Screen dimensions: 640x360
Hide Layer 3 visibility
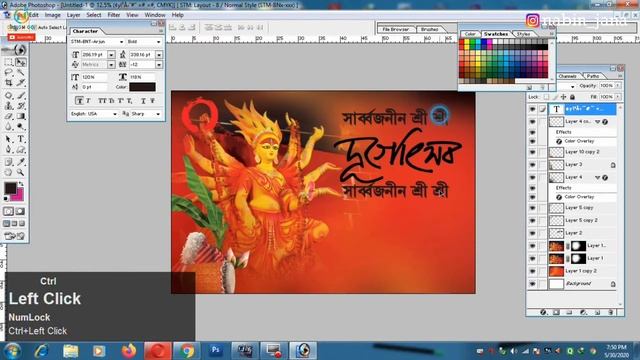click(x=532, y=165)
